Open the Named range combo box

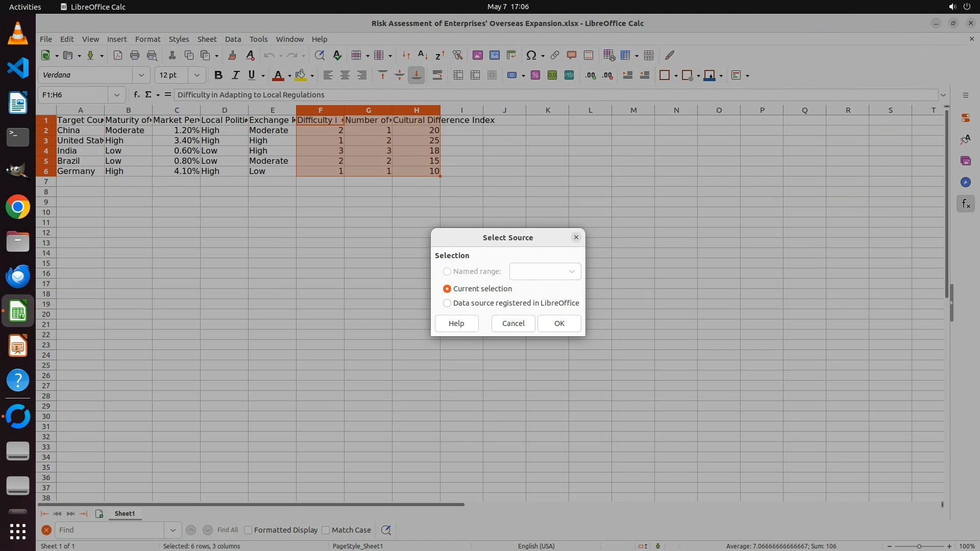pos(572,271)
